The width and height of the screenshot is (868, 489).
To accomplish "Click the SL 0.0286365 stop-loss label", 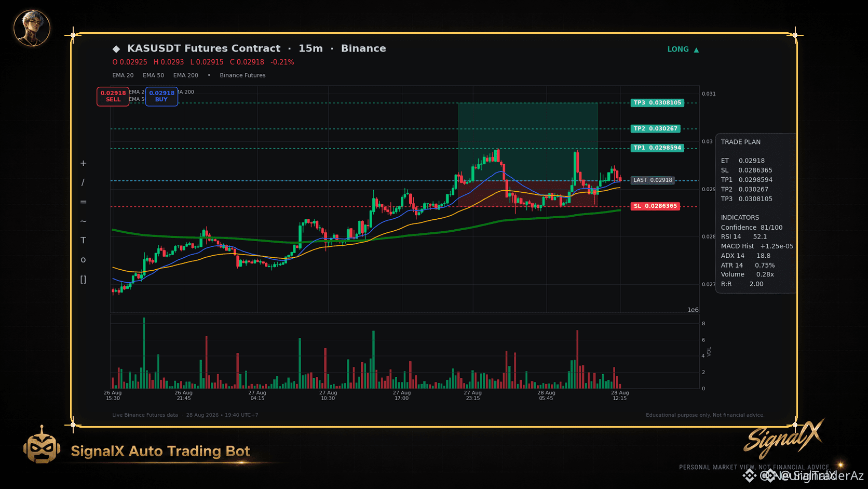I will tap(655, 206).
